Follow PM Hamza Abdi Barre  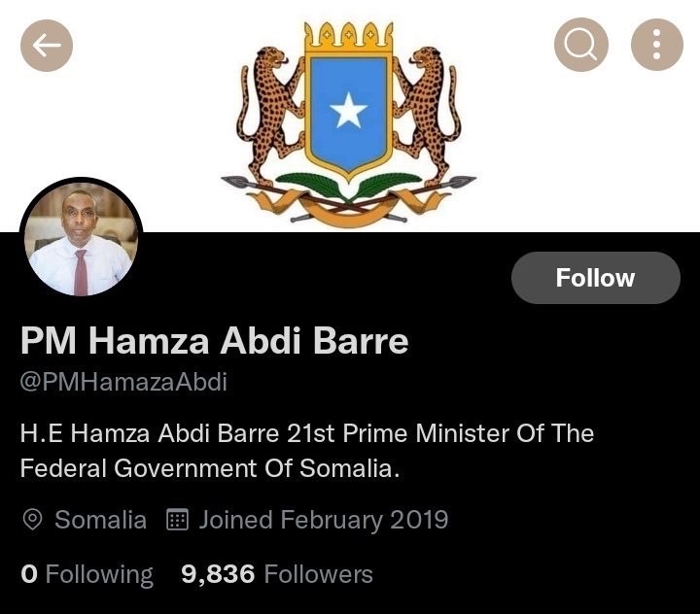pyautogui.click(x=595, y=278)
